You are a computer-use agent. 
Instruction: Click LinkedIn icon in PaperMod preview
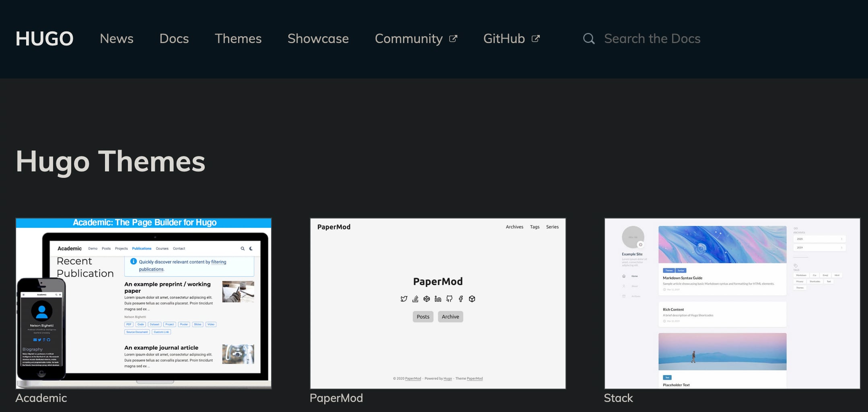coord(438,299)
